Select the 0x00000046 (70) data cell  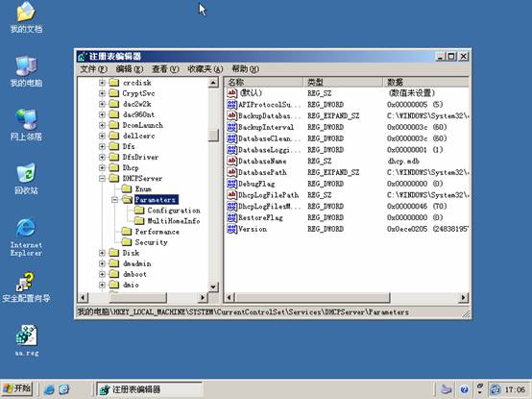coord(417,206)
